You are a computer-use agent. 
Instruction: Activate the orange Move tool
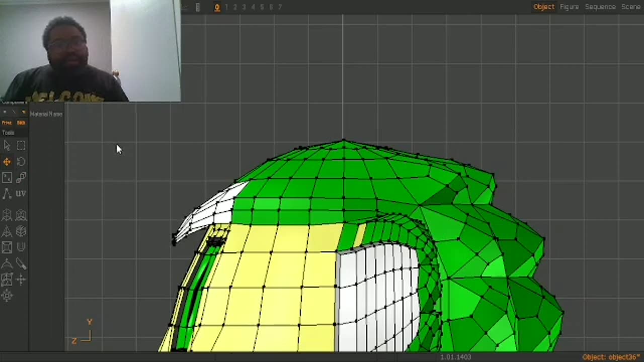coord(7,162)
